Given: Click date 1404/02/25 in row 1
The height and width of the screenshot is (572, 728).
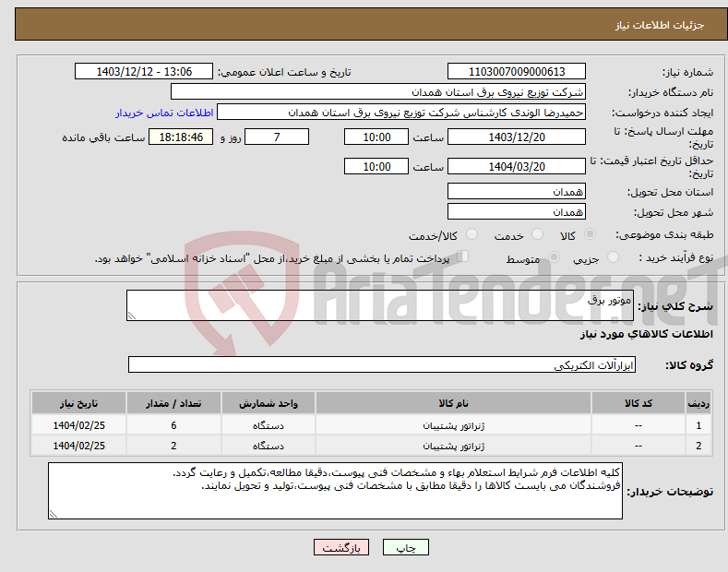Looking at the screenshot, I should click(x=79, y=425).
